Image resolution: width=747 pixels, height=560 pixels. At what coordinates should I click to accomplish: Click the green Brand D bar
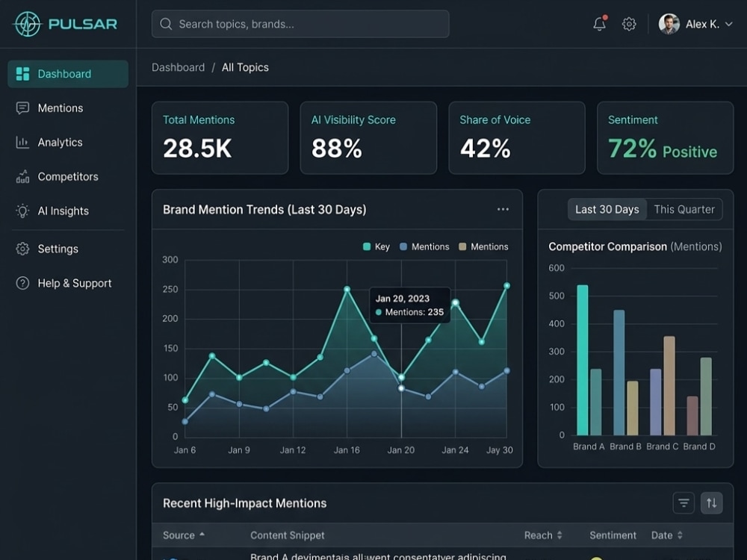click(x=706, y=396)
